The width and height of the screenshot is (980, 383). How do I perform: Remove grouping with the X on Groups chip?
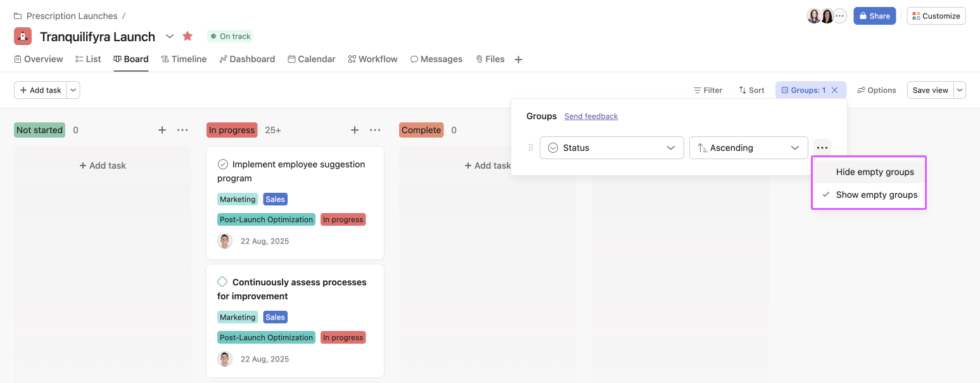pyautogui.click(x=835, y=90)
